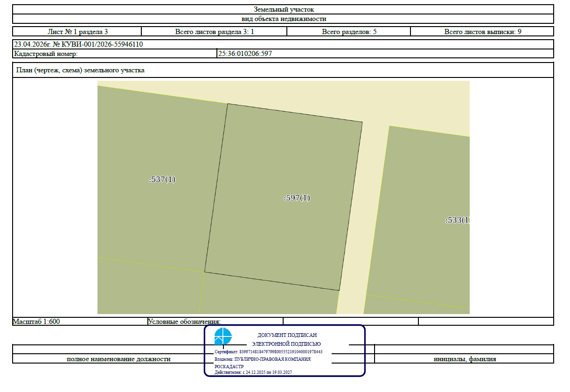Click 'Лист № 1 раздела 3' cell
The image size is (570, 392).
tap(77, 32)
